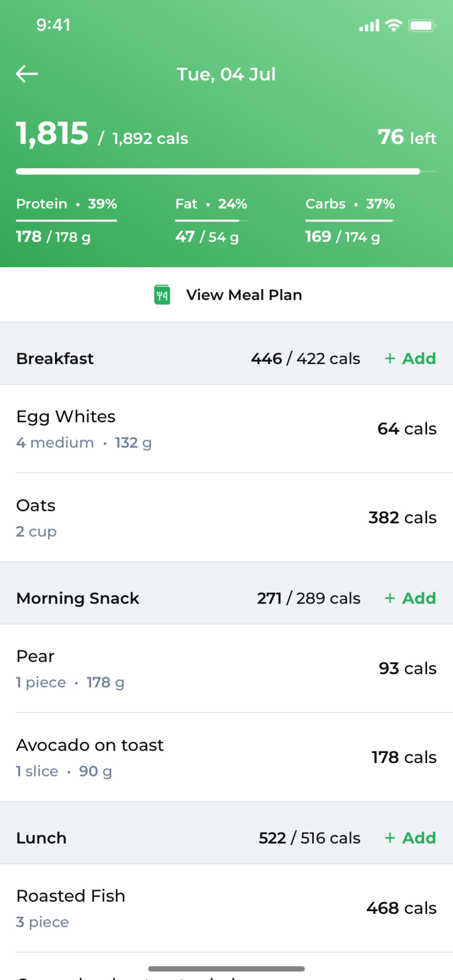Click the plus Add for Morning Snack

[x=410, y=598]
